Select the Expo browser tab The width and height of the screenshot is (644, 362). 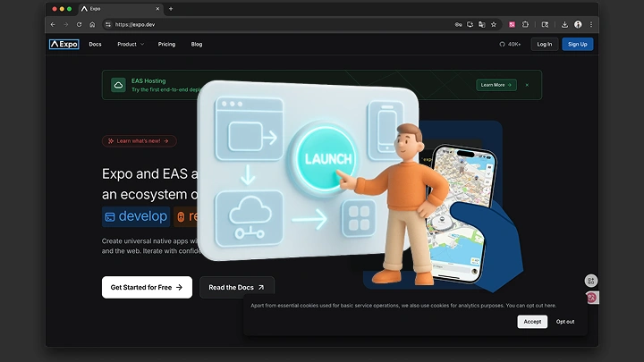pyautogui.click(x=121, y=9)
